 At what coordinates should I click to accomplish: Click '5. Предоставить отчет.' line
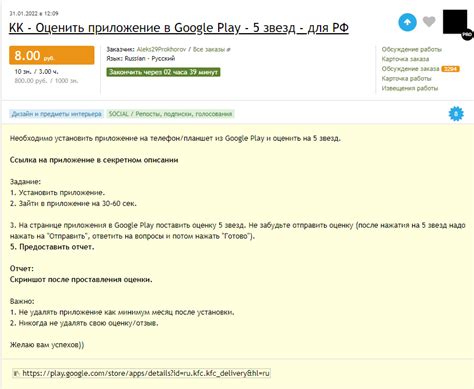coord(52,247)
